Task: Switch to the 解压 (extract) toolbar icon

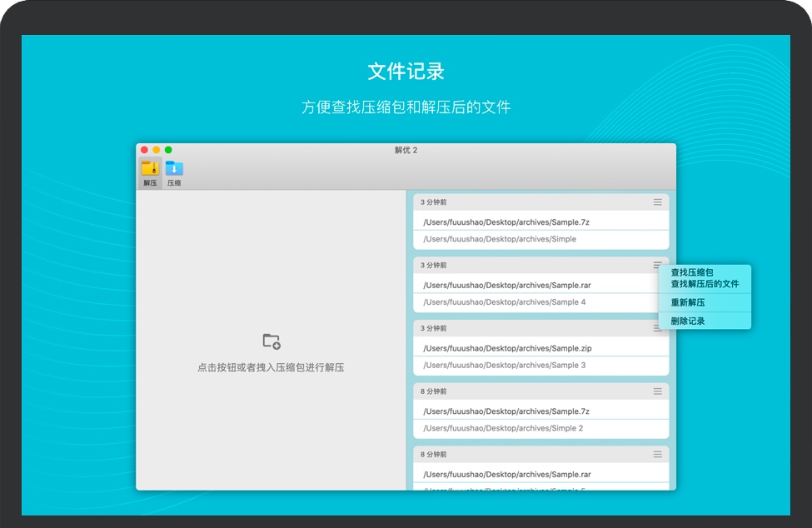Action: coord(150,172)
